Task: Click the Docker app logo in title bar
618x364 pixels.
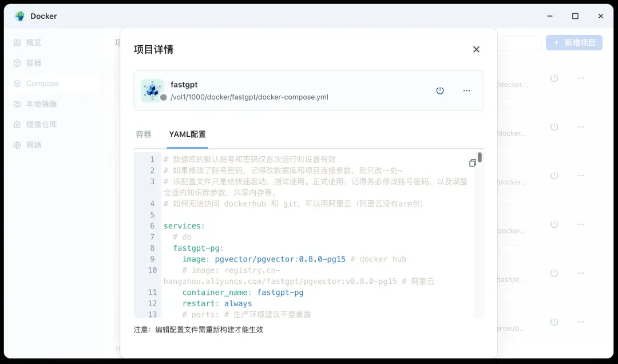Action: (19, 16)
